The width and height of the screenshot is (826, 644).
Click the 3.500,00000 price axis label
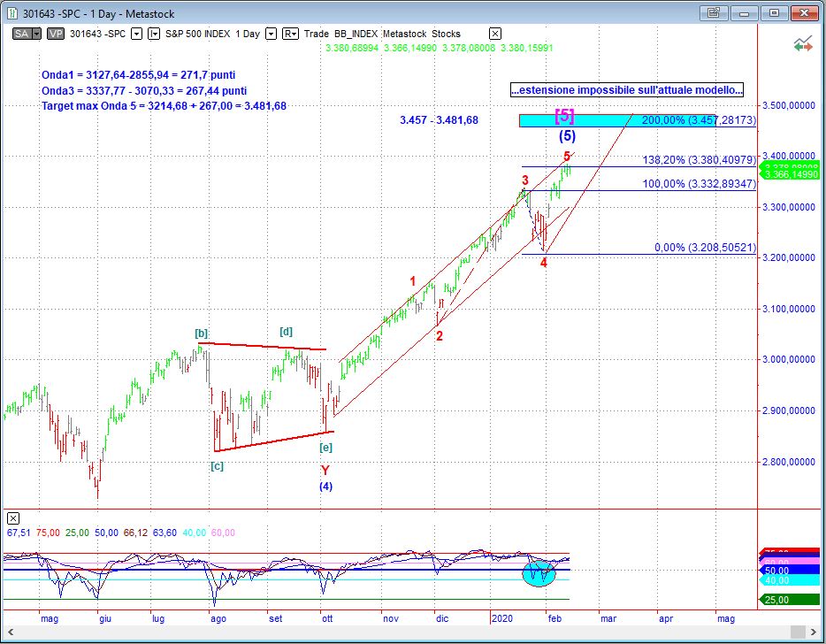click(789, 106)
